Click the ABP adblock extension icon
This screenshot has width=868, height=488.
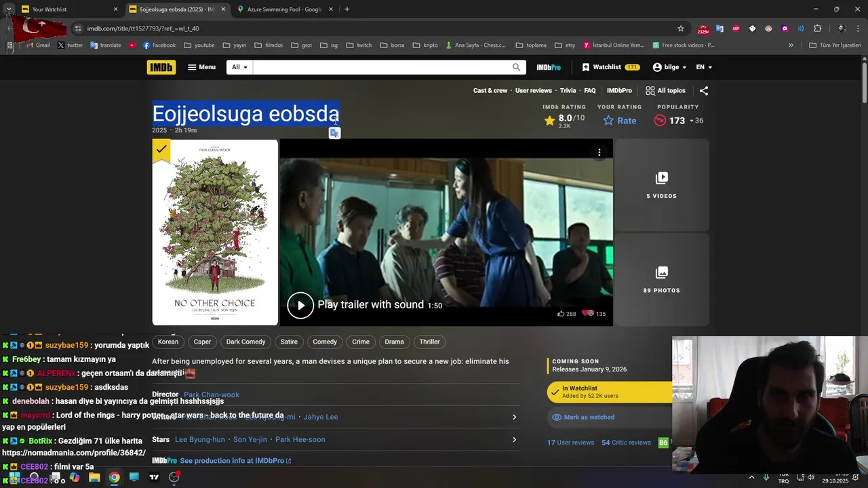[x=736, y=28]
